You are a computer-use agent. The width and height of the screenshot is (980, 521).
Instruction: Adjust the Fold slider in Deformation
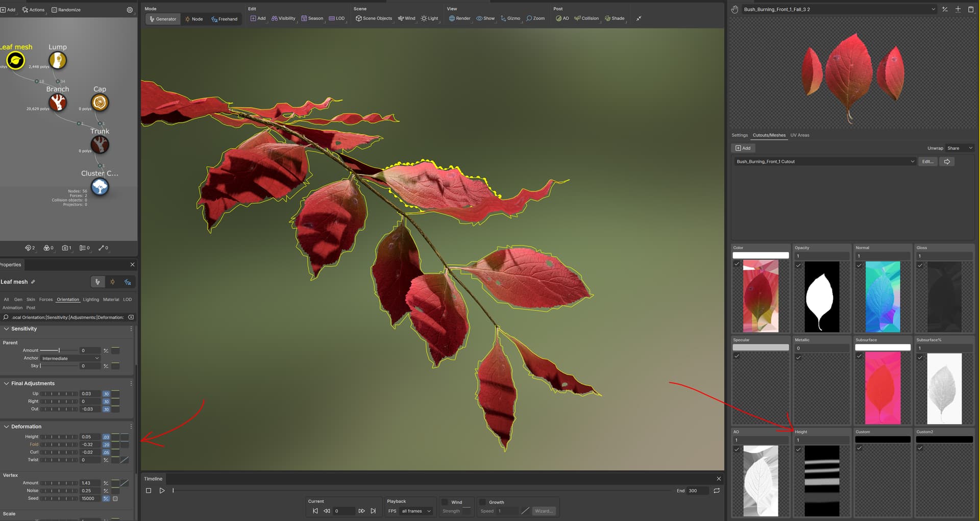[59, 444]
